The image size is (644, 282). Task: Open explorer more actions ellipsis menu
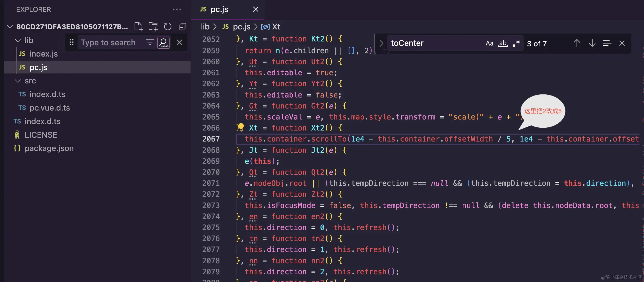177,9
